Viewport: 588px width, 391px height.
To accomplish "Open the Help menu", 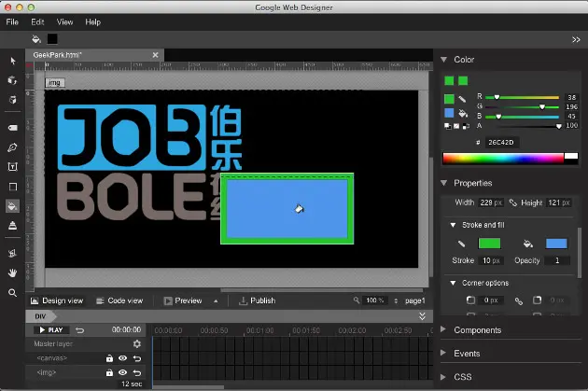I will tap(93, 22).
